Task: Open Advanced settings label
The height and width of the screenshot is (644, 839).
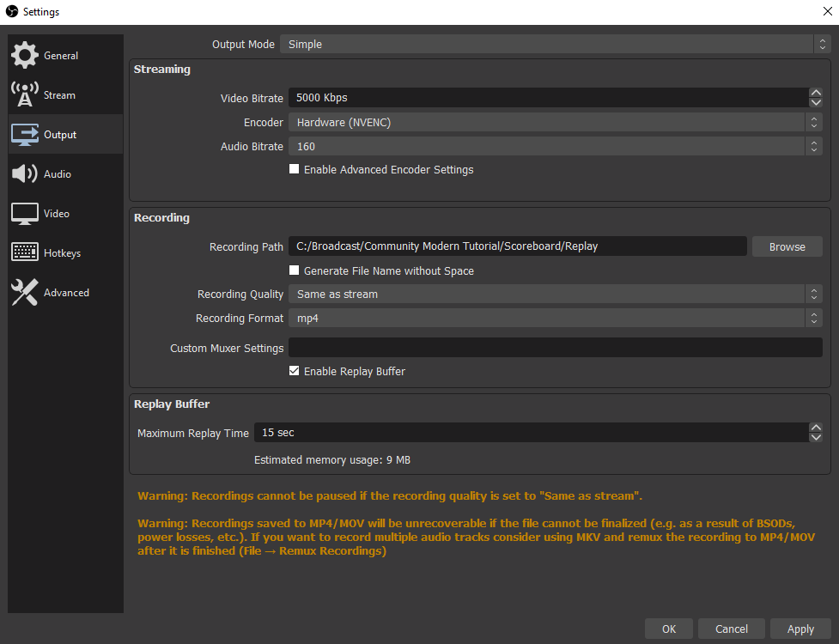Action: pos(66,293)
